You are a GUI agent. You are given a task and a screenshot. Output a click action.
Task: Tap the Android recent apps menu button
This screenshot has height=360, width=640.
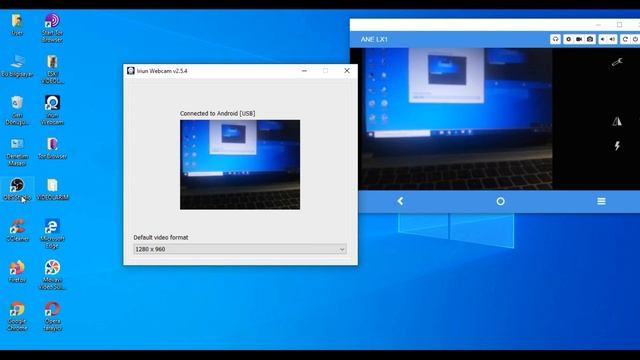click(x=601, y=201)
